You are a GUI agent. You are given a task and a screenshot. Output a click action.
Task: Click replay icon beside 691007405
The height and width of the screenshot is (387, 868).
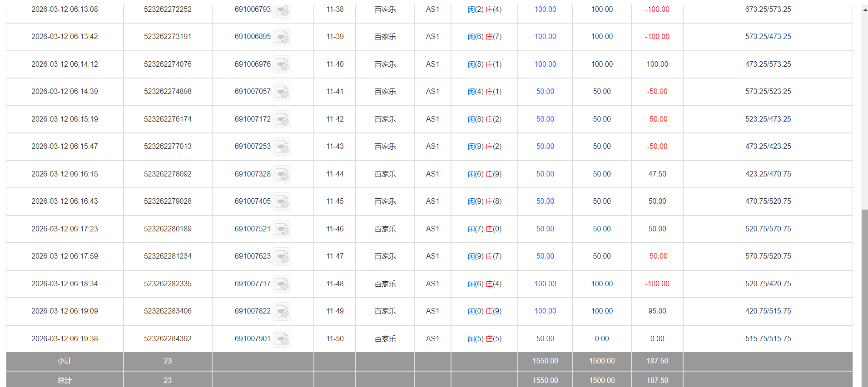282,202
